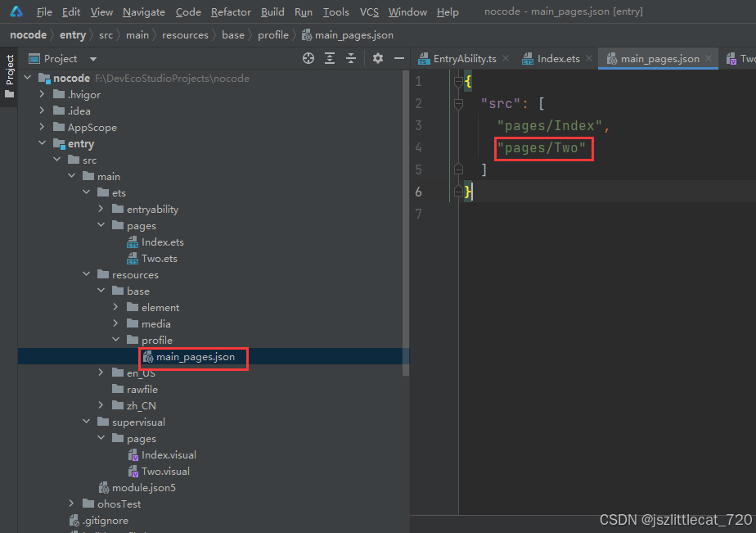Viewport: 756px width, 533px height.
Task: Expand the entryability folder
Action: click(x=115, y=209)
